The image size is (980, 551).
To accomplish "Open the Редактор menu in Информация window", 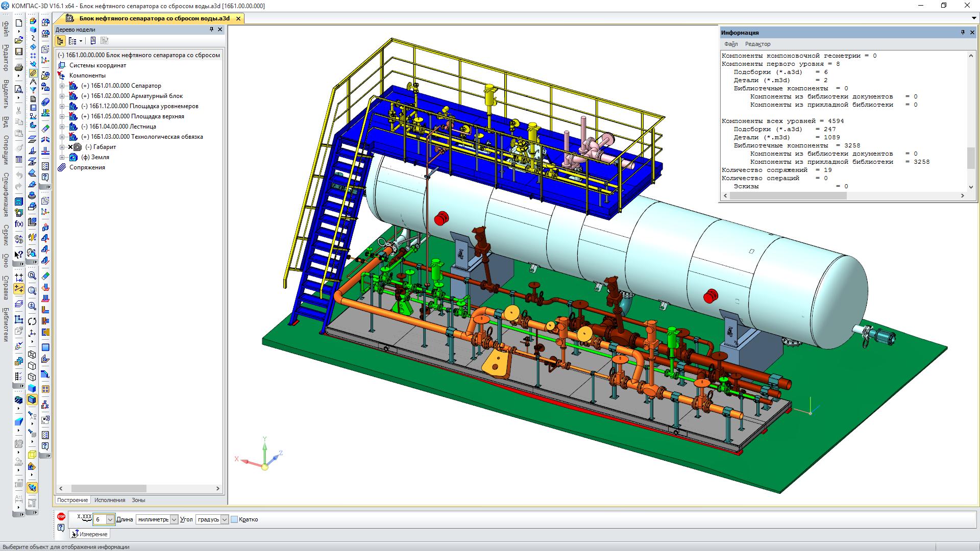I will 757,44.
